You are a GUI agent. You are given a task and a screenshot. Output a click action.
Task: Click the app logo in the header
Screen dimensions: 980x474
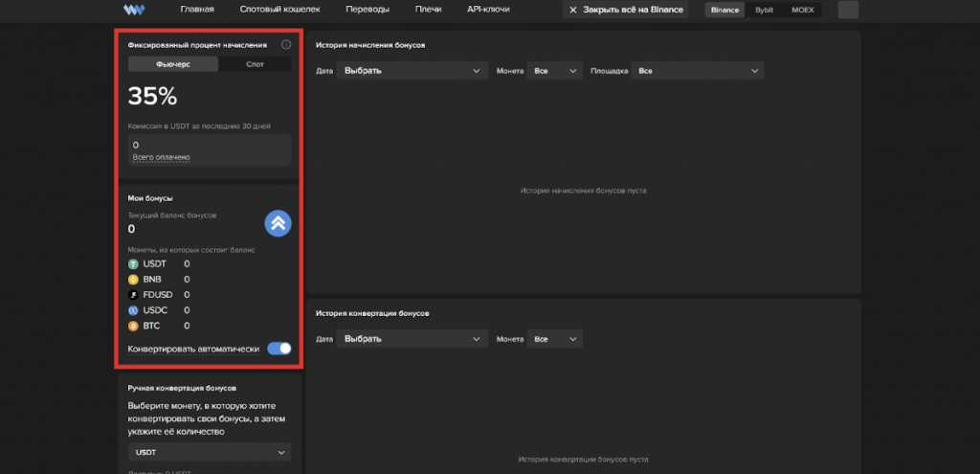tap(133, 11)
